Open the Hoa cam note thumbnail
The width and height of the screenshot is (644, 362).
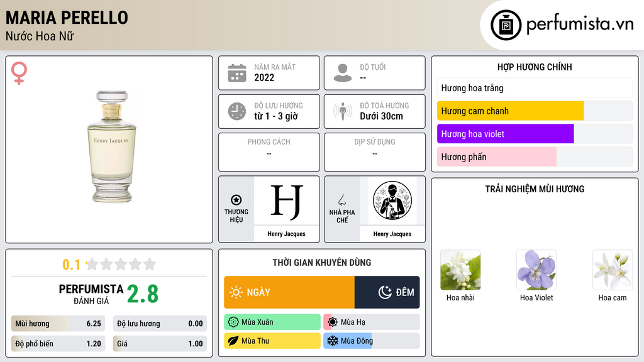[613, 270]
